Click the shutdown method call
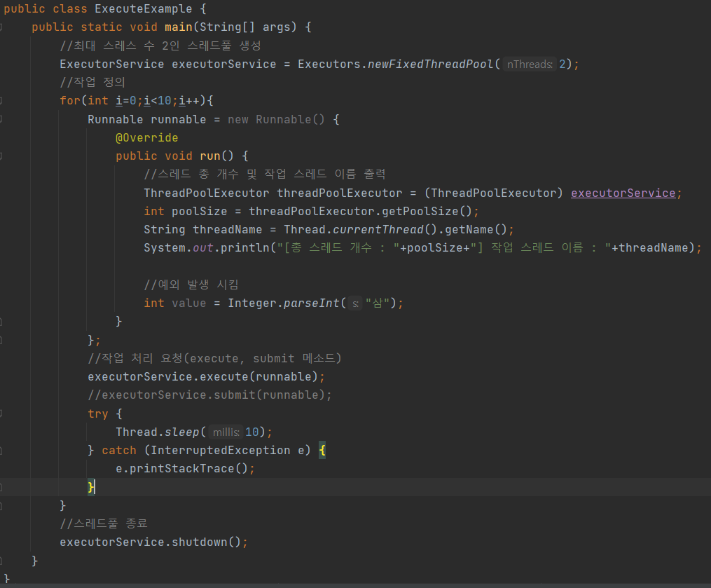Viewport: 711px width, 588px height. (x=200, y=542)
